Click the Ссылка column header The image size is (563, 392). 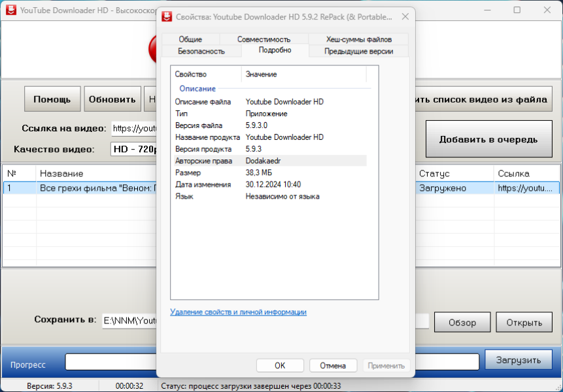click(x=526, y=174)
